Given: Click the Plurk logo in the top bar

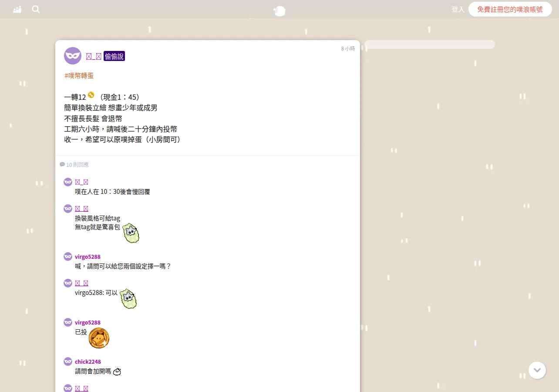Looking at the screenshot, I should (x=279, y=11).
